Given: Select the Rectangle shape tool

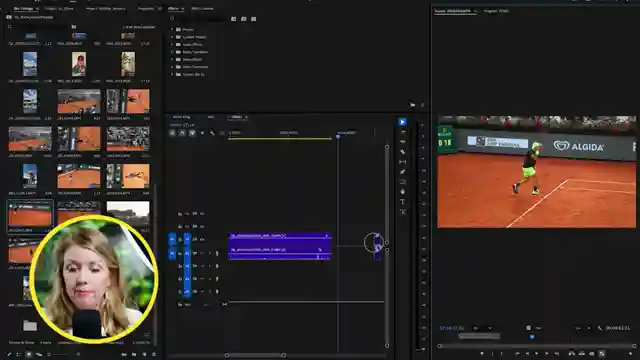Looking at the screenshot, I should (x=403, y=182).
